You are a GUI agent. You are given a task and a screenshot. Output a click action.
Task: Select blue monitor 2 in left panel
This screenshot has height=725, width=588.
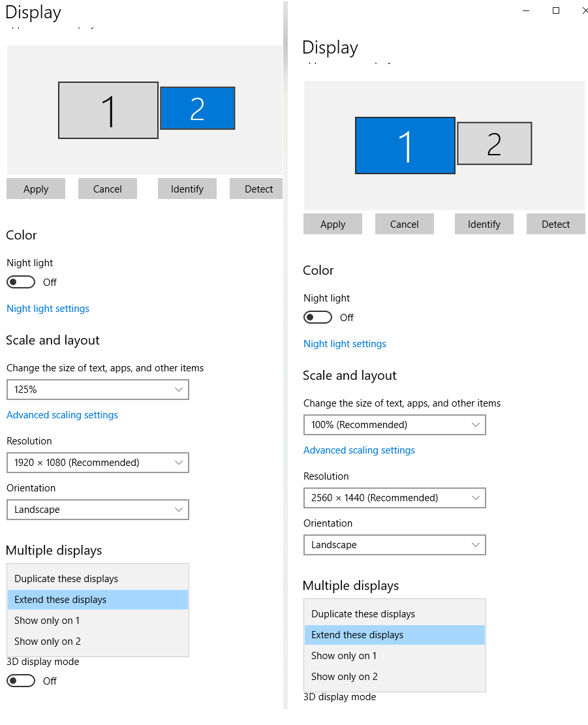point(197,108)
